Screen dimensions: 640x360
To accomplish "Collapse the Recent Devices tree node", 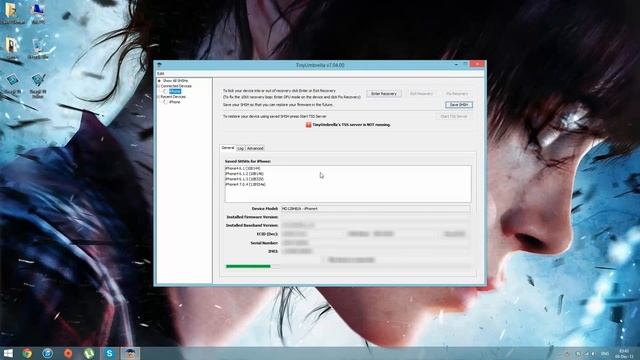I will 159,97.
